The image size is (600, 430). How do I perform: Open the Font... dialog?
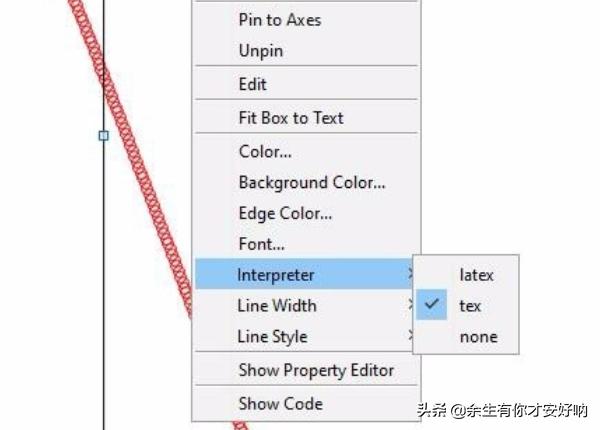(261, 243)
